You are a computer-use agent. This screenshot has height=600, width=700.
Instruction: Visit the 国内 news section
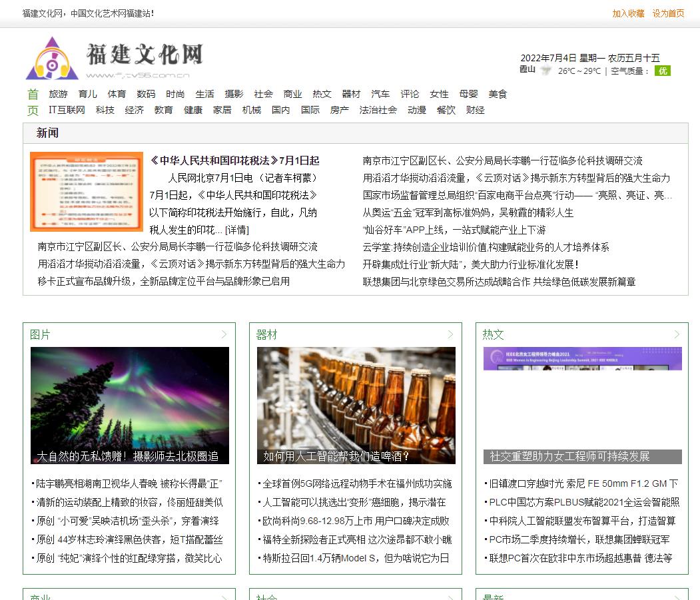(280, 110)
